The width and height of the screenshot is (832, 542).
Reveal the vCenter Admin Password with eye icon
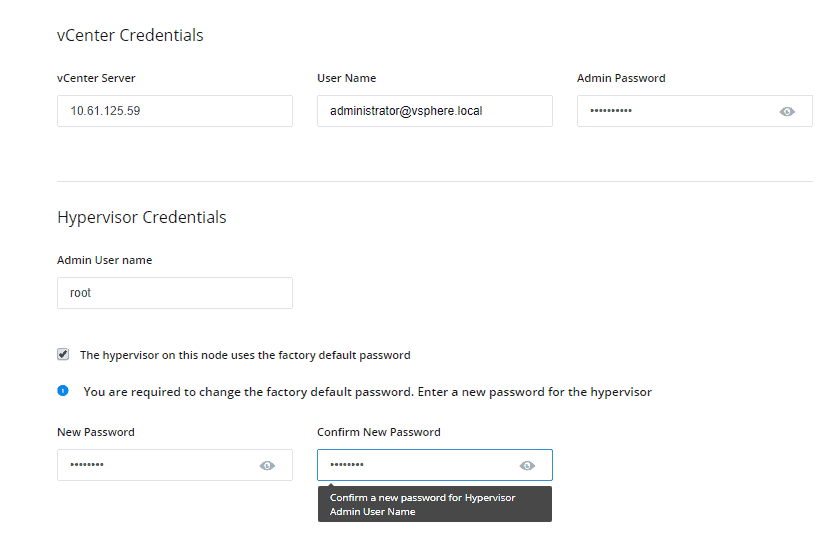787,111
